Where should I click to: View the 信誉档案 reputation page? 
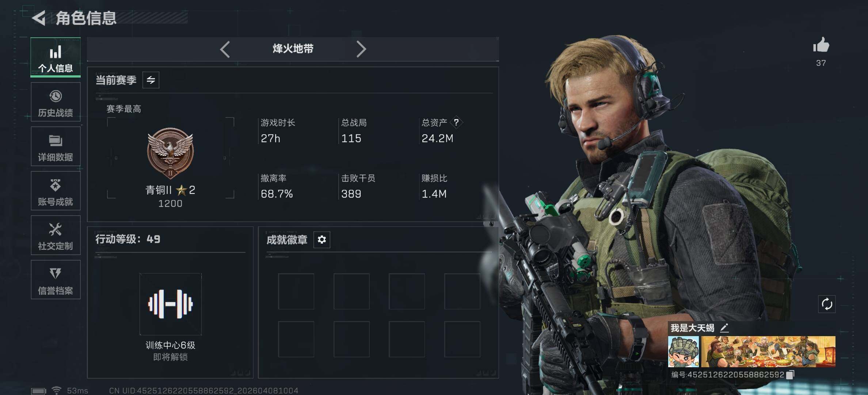(x=56, y=280)
